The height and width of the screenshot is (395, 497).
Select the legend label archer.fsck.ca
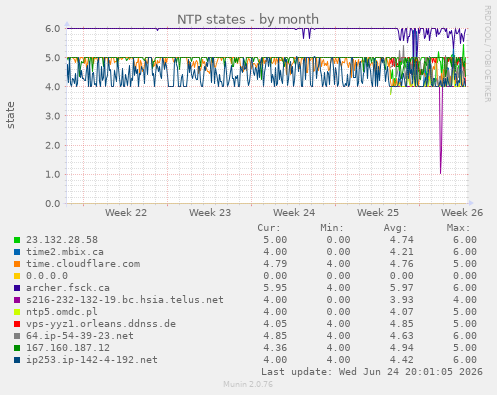point(68,288)
